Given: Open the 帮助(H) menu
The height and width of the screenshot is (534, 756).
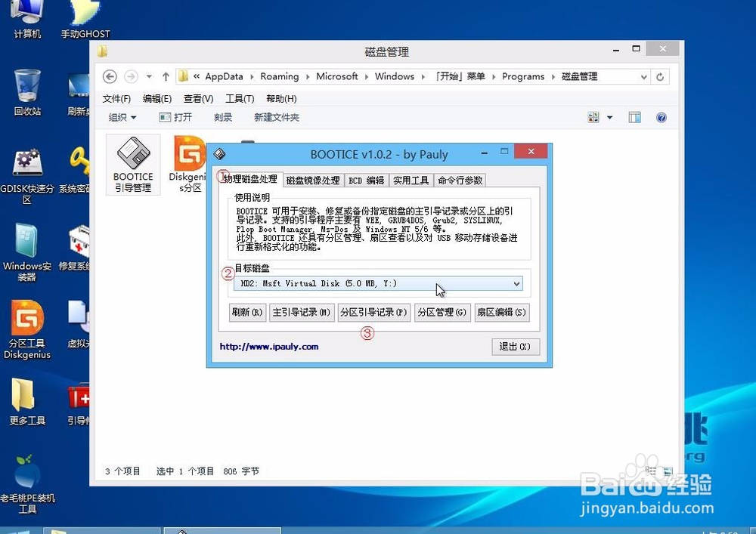Looking at the screenshot, I should (281, 99).
